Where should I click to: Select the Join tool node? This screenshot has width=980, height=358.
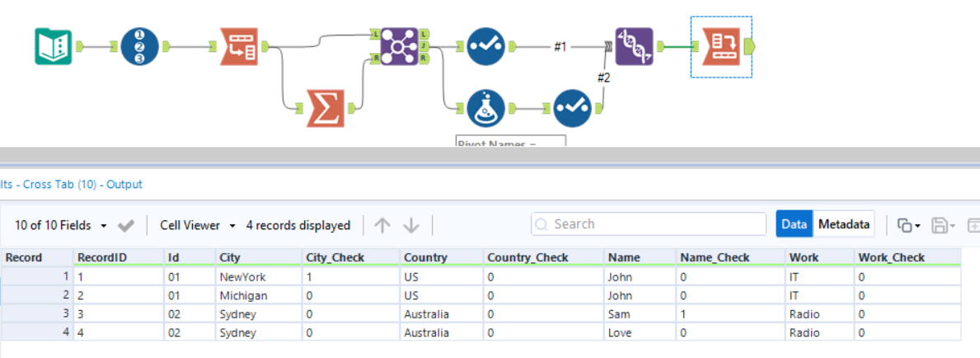400,47
